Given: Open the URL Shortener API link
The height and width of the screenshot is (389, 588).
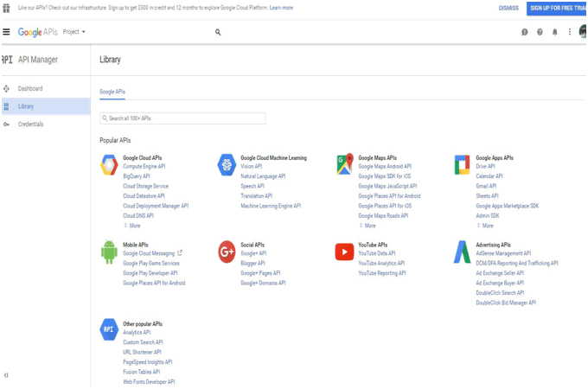Looking at the screenshot, I should pyautogui.click(x=142, y=353).
